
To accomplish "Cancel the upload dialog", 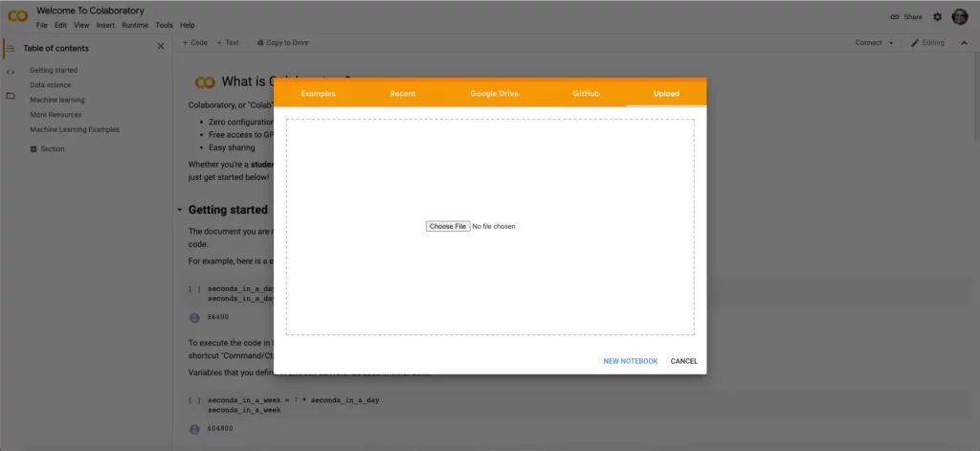I will [x=683, y=362].
